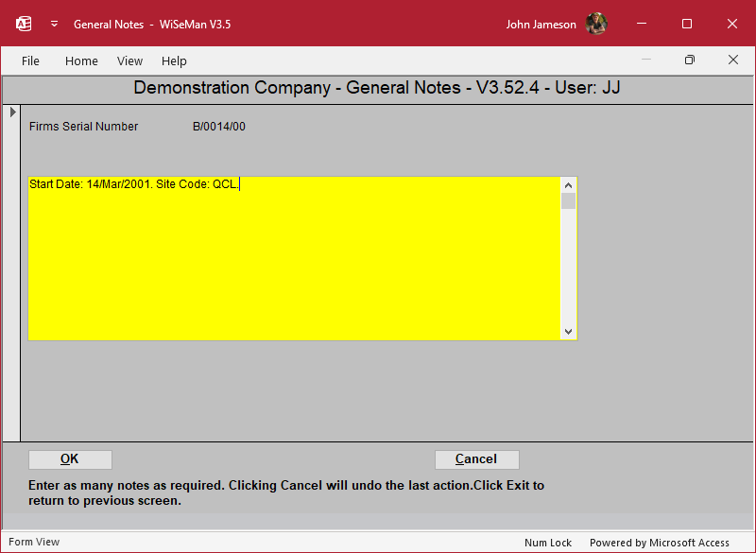Click the John Jameson account name
The width and height of the screenshot is (756, 553).
point(541,25)
